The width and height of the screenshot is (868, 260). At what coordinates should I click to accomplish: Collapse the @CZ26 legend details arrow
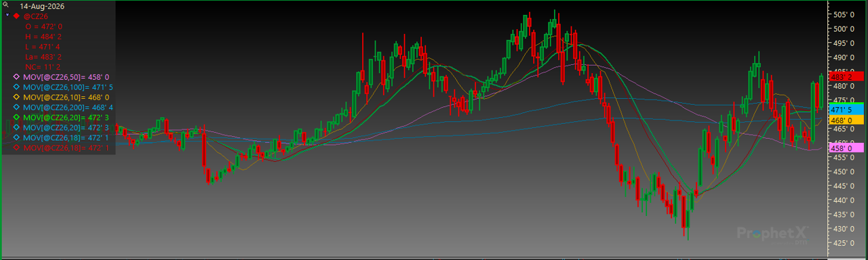pos(7,15)
